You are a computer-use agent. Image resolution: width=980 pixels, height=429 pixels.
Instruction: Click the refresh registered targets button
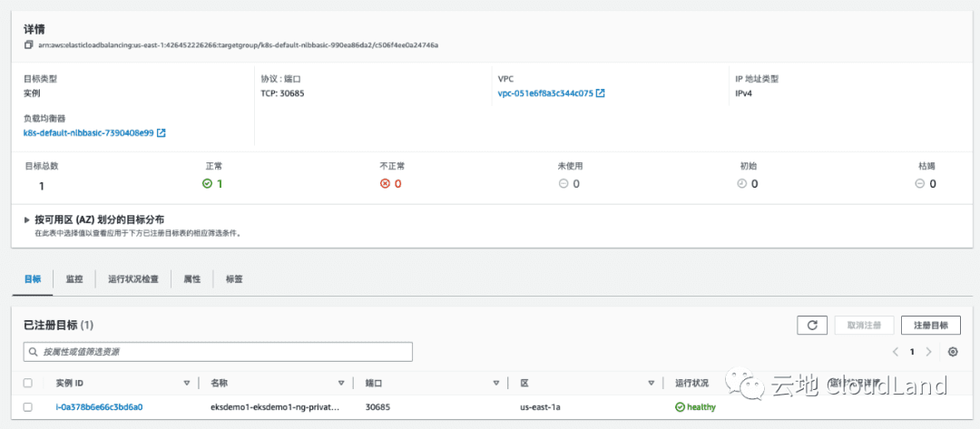click(811, 326)
